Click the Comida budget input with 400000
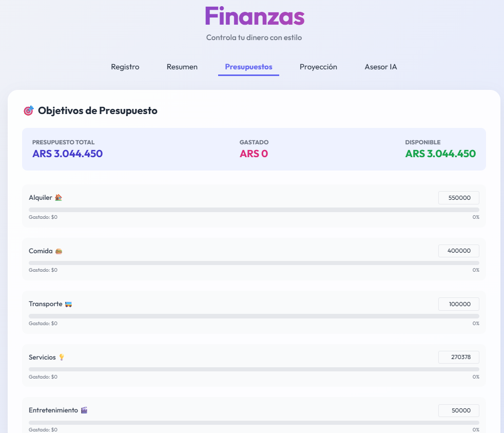The height and width of the screenshot is (433, 504). click(x=459, y=251)
